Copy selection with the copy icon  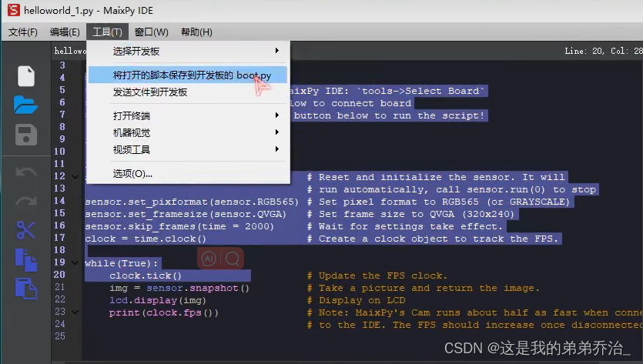(x=26, y=260)
